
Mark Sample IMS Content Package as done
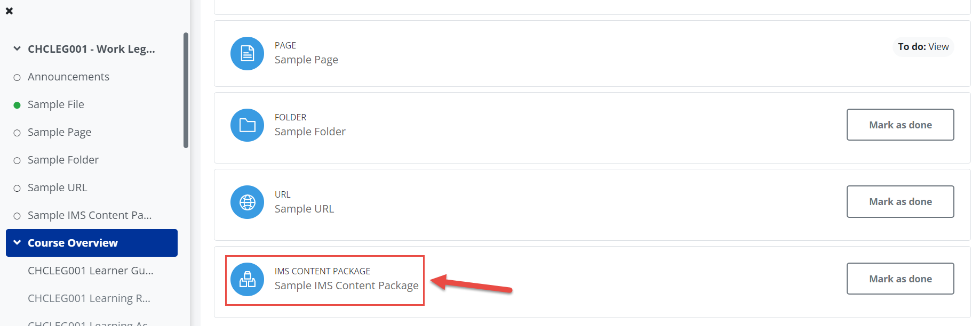[900, 279]
